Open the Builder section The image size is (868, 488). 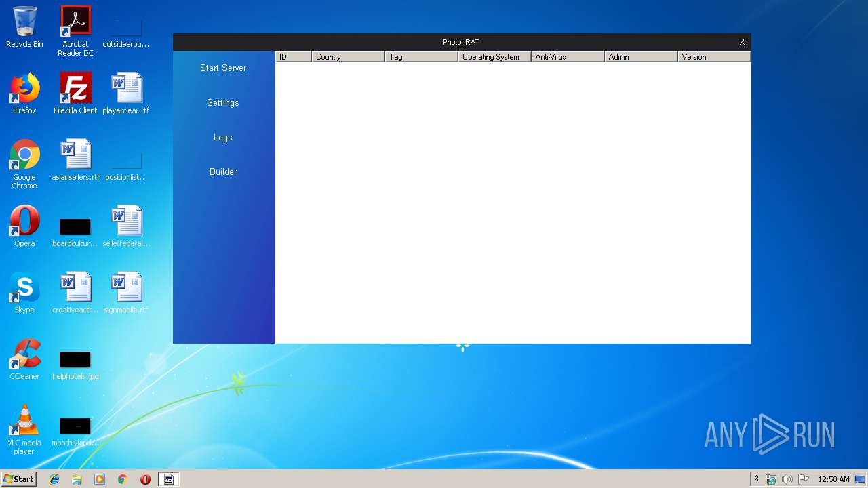[x=223, y=172]
